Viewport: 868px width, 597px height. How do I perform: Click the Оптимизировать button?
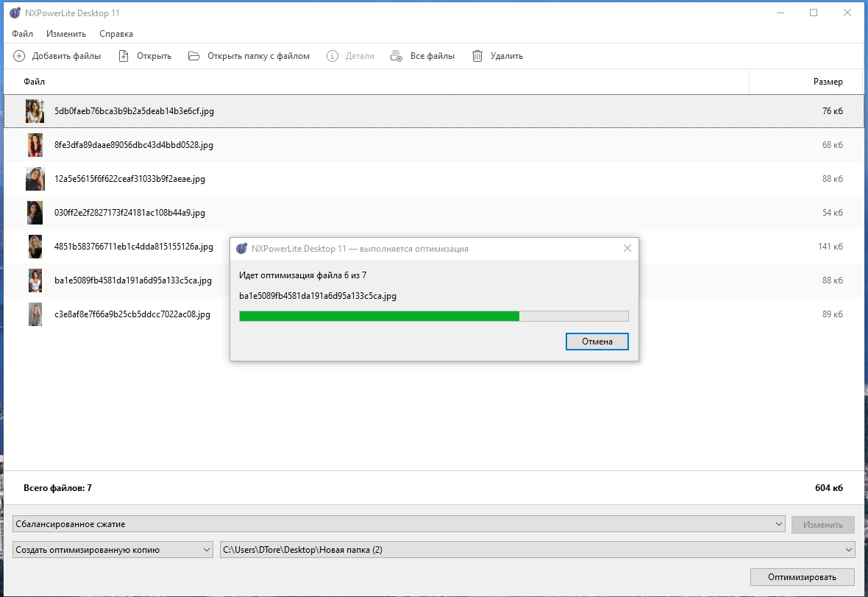802,577
